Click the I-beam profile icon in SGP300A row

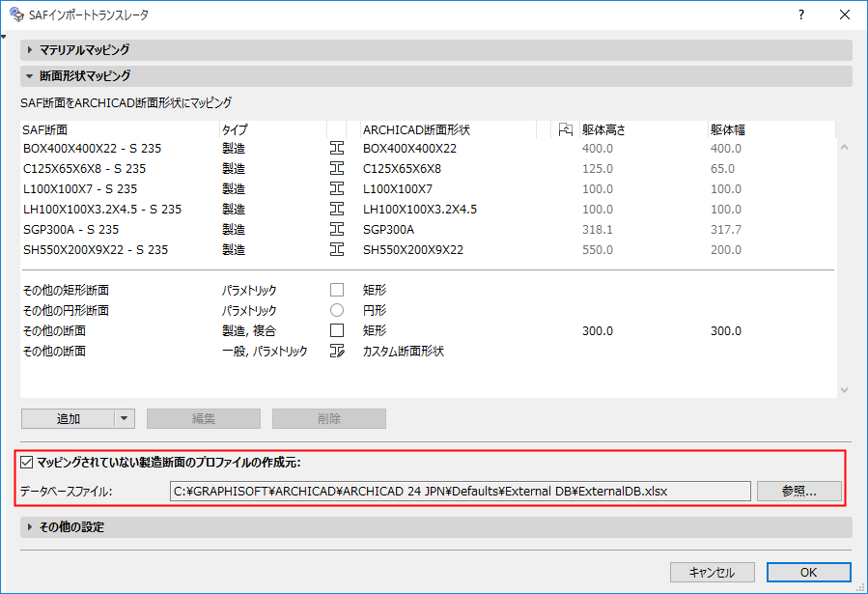(x=337, y=229)
